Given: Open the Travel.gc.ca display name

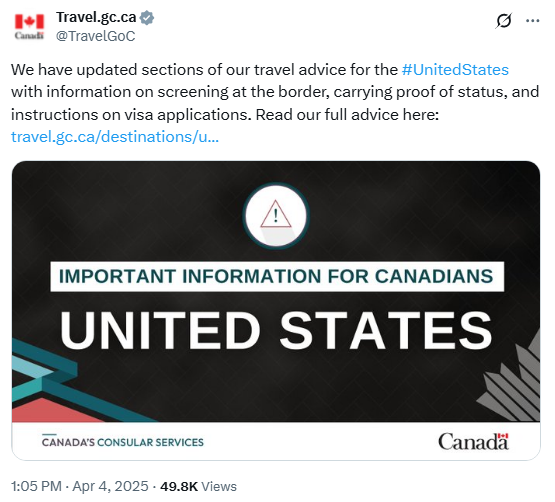Looking at the screenshot, I should click(96, 17).
